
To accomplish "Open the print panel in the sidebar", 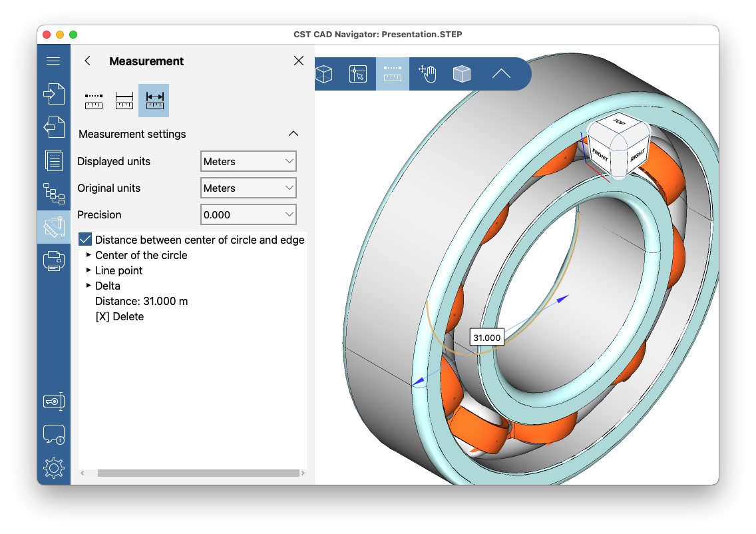I will tap(54, 260).
